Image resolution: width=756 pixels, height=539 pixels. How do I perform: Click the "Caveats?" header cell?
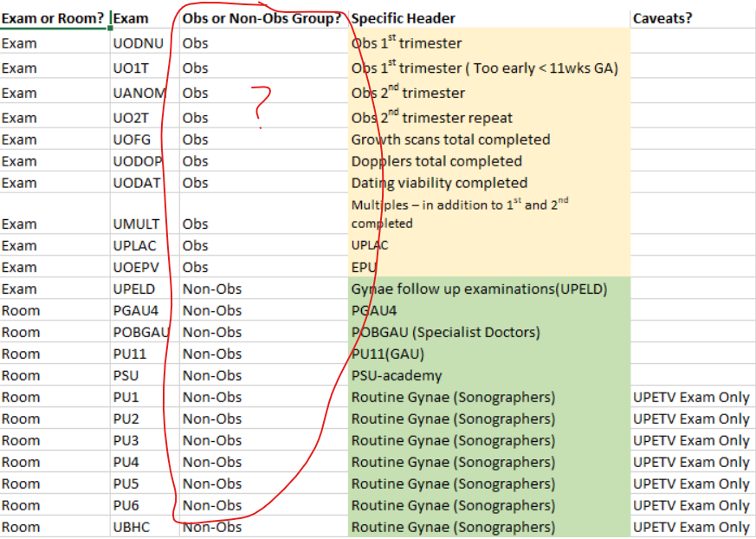693,18
